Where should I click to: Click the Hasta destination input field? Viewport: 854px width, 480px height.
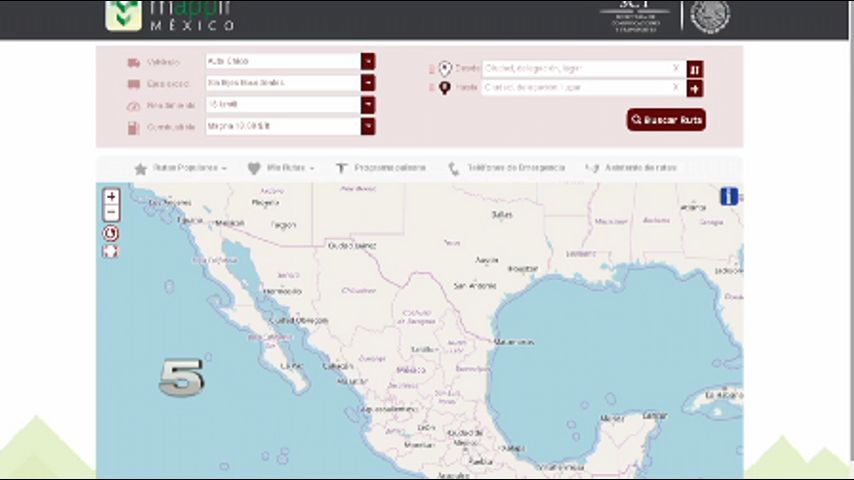[x=575, y=88]
